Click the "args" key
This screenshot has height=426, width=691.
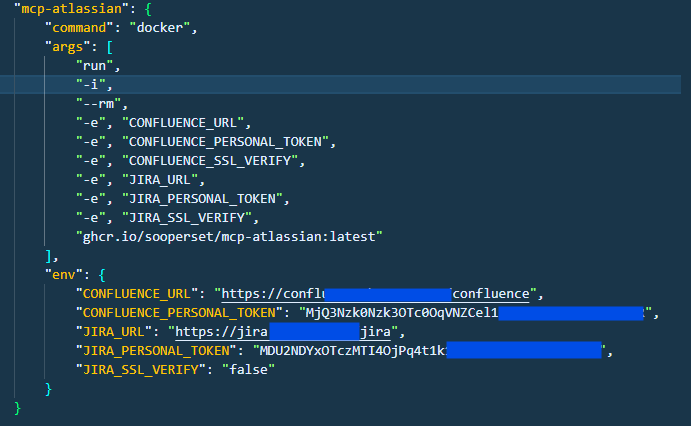coord(67,47)
